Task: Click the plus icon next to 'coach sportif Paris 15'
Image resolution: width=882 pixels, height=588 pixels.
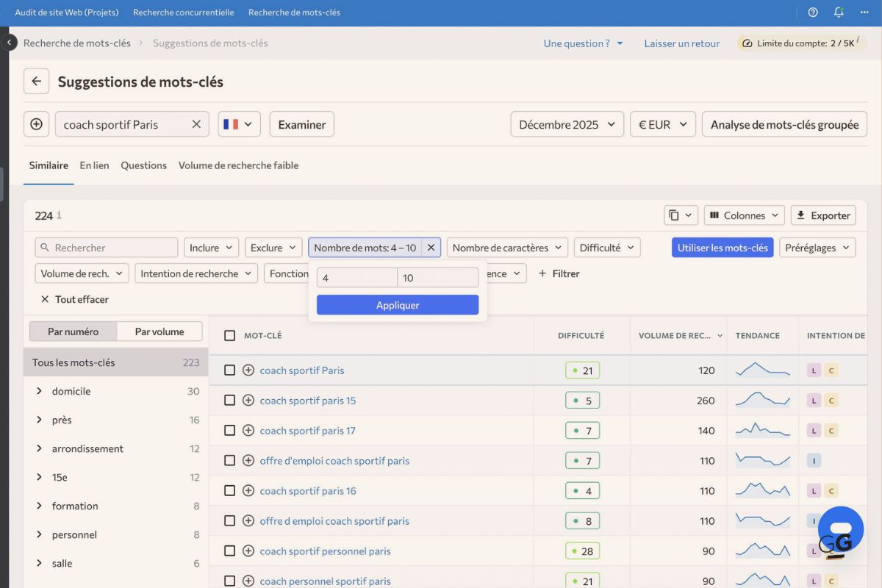Action: coord(249,400)
